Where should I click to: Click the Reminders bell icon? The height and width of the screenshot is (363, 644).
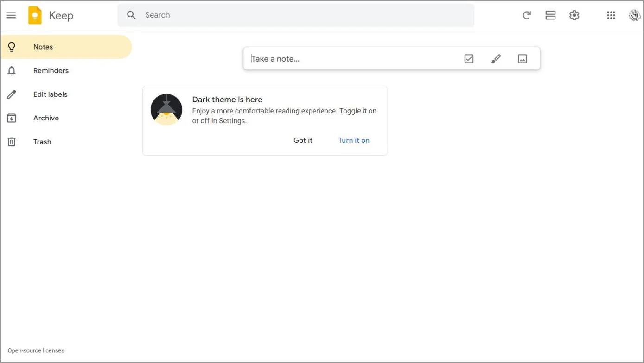pyautogui.click(x=12, y=70)
